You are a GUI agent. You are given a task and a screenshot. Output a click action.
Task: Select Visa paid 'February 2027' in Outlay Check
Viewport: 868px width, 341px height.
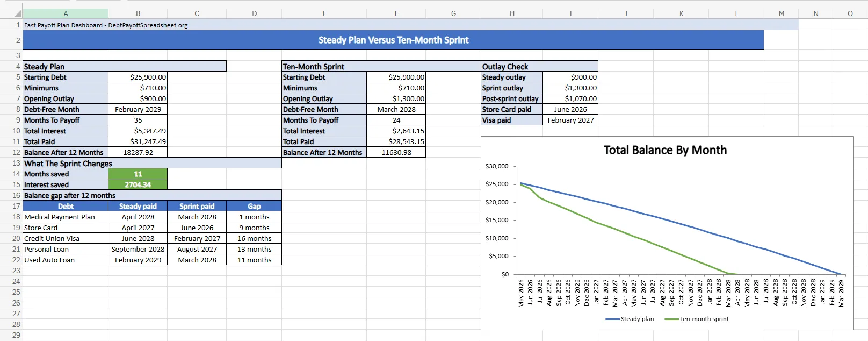[x=570, y=120]
